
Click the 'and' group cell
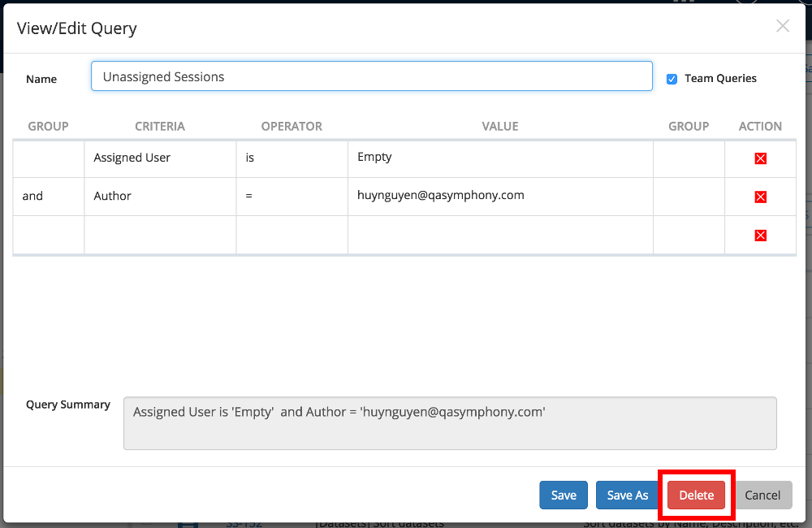point(49,197)
